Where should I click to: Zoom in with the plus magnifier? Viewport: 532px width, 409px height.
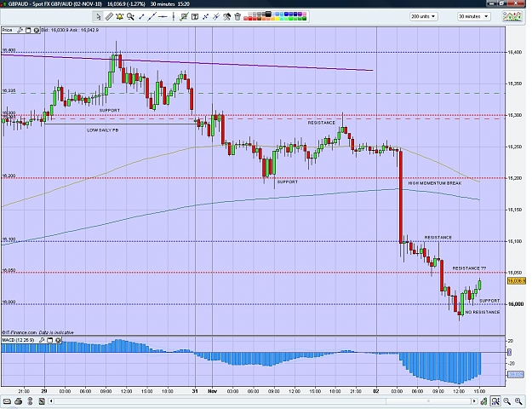click(x=518, y=401)
